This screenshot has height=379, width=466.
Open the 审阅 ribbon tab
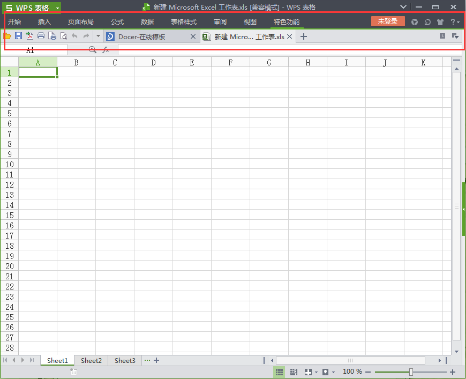click(x=220, y=22)
